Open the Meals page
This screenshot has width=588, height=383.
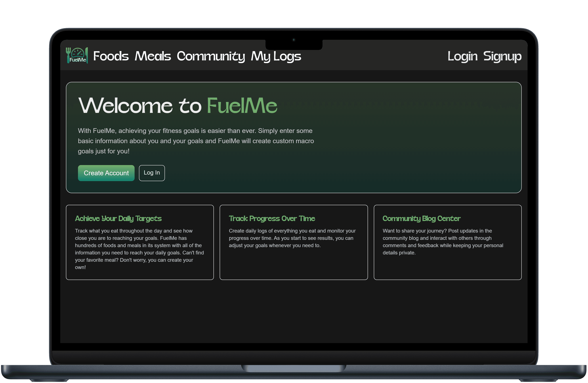tap(153, 56)
